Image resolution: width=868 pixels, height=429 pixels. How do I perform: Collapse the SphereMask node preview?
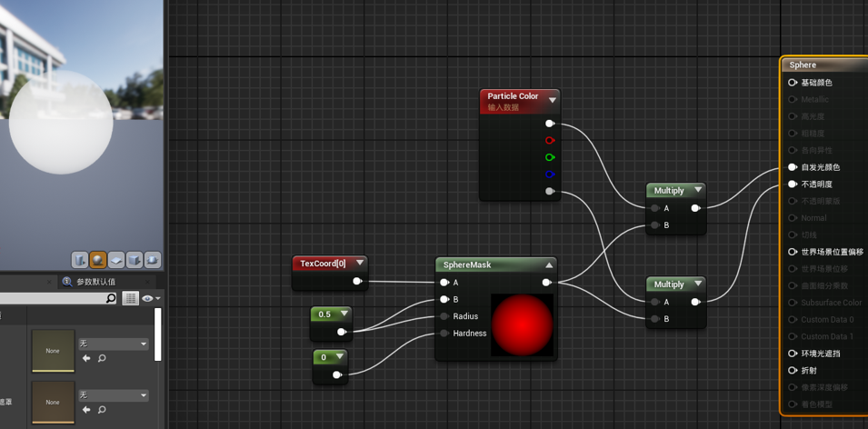(x=549, y=265)
